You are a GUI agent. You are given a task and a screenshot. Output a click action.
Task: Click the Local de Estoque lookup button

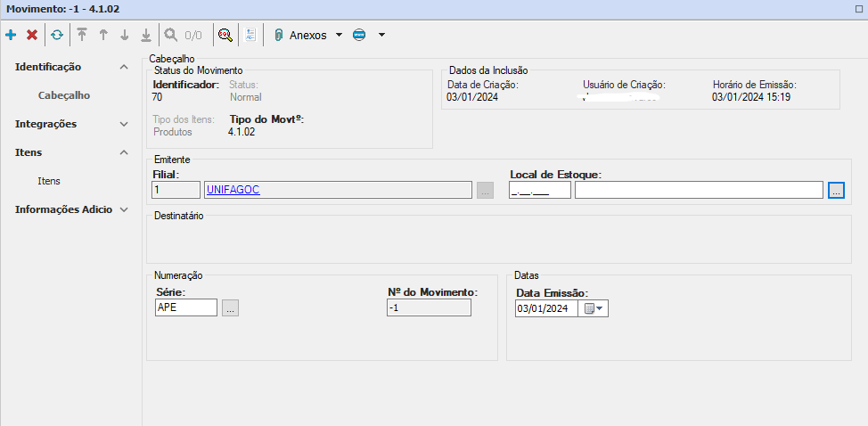[835, 190]
